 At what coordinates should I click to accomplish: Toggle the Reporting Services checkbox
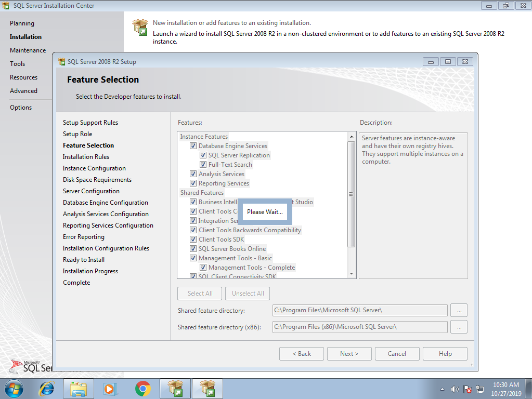click(193, 183)
